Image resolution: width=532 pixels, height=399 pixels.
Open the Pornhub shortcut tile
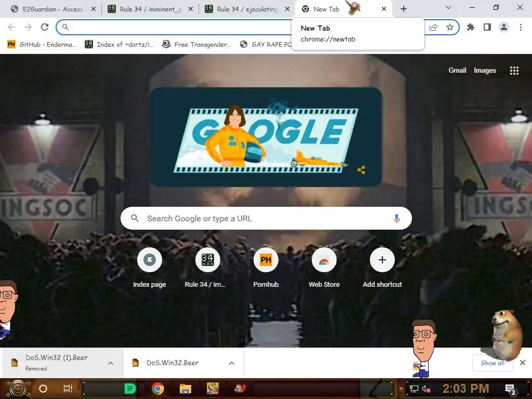[x=265, y=268]
